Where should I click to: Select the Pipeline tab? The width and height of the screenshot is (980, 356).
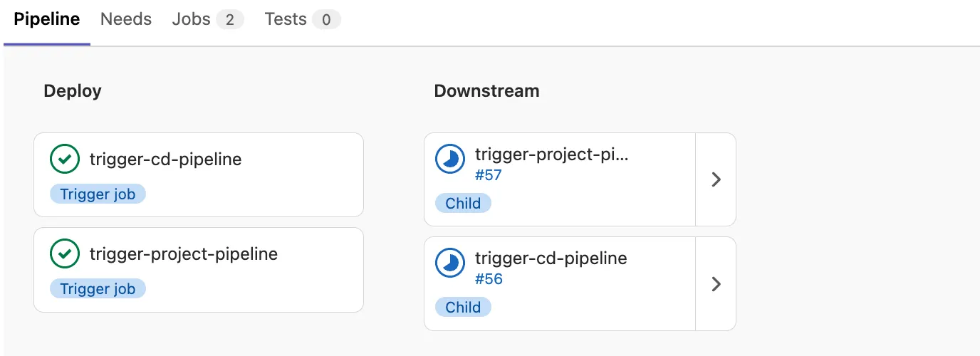tap(47, 20)
